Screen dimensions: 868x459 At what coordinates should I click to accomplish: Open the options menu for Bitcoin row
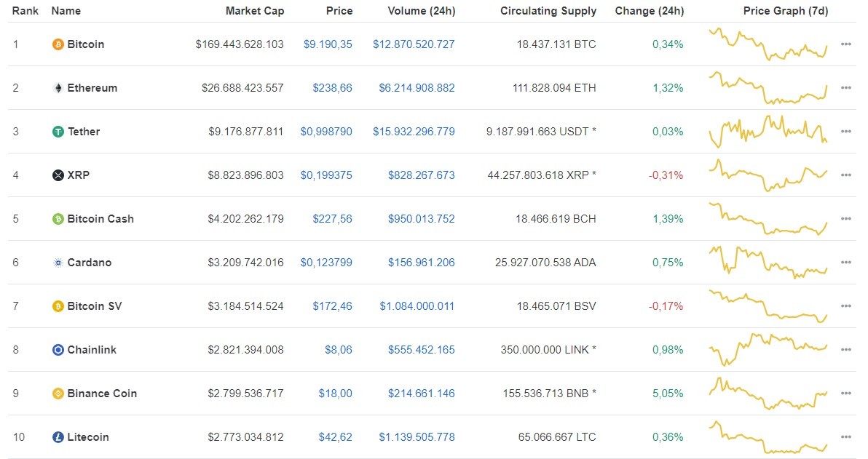[x=845, y=44]
